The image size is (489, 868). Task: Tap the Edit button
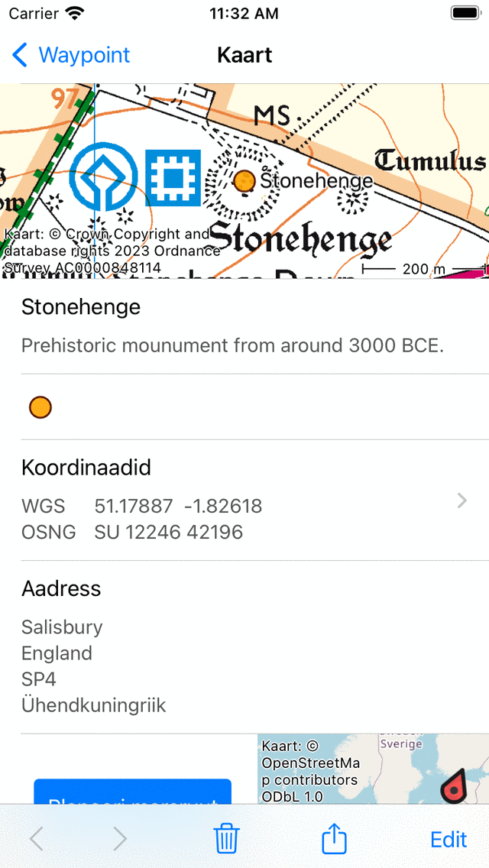click(449, 839)
